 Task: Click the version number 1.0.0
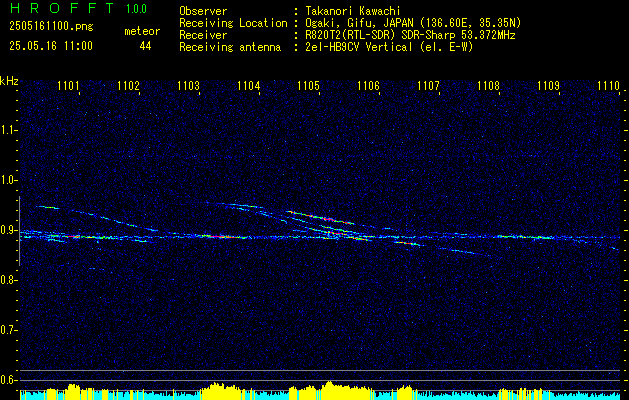[x=136, y=9]
